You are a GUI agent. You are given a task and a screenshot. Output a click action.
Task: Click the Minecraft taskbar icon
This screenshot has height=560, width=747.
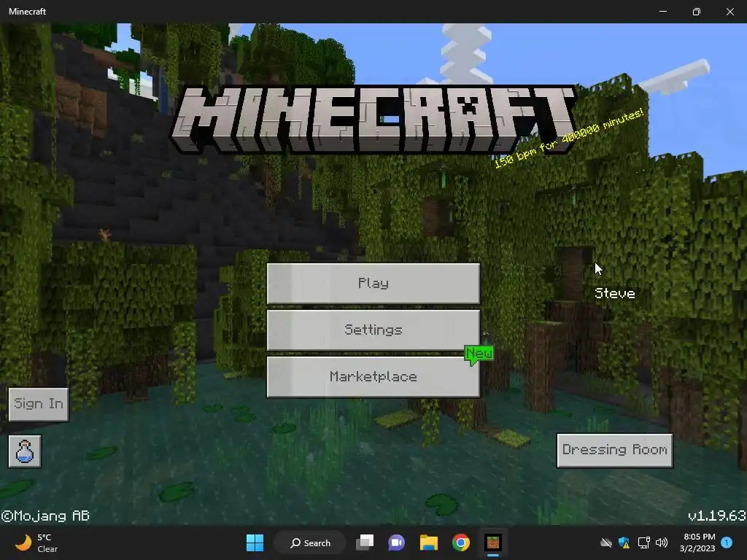(493, 542)
